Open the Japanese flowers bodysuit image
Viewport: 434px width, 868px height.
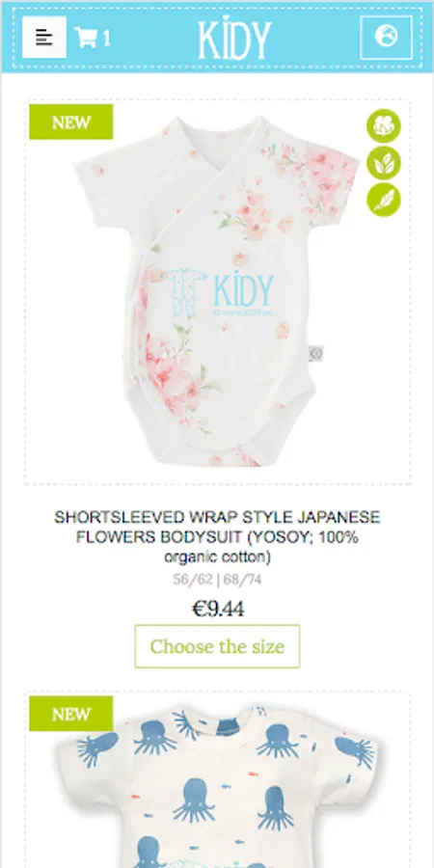pyautogui.click(x=217, y=291)
